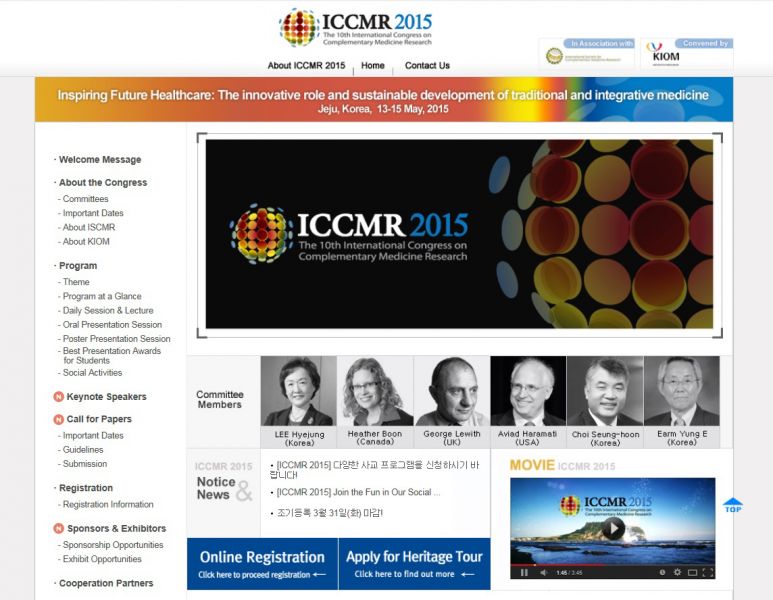Open the ISCMR association logo

tap(587, 56)
